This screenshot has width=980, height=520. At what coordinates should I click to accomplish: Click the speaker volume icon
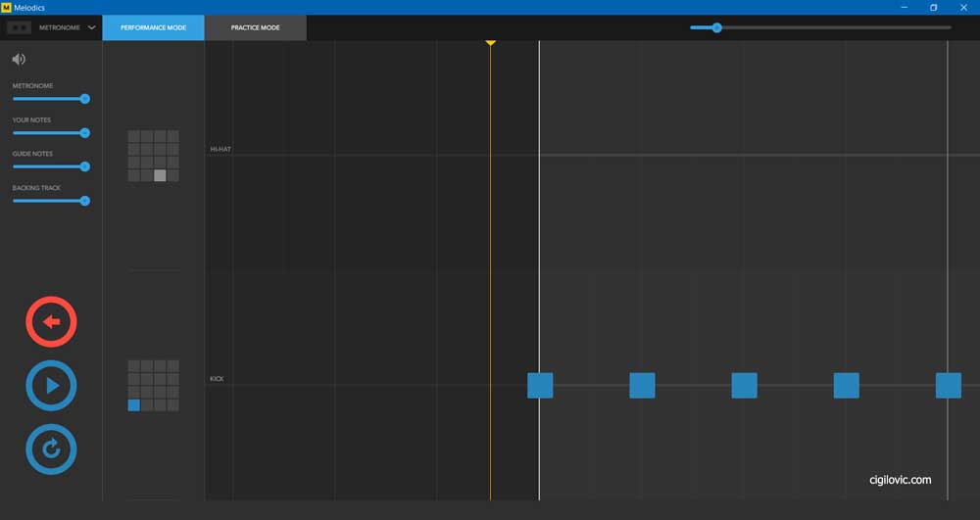[19, 59]
